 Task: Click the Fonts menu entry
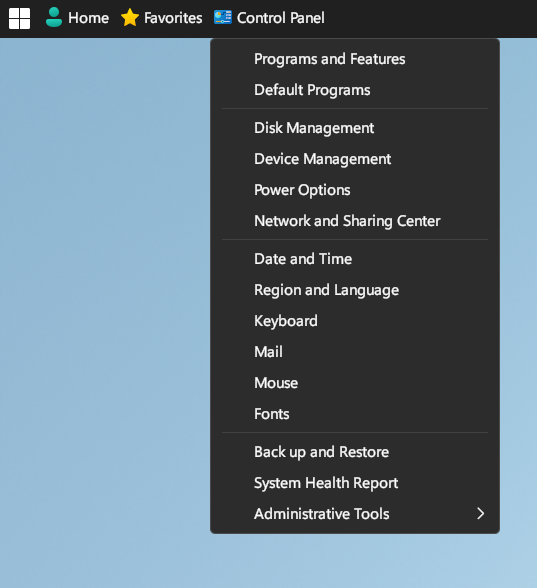tap(355, 414)
